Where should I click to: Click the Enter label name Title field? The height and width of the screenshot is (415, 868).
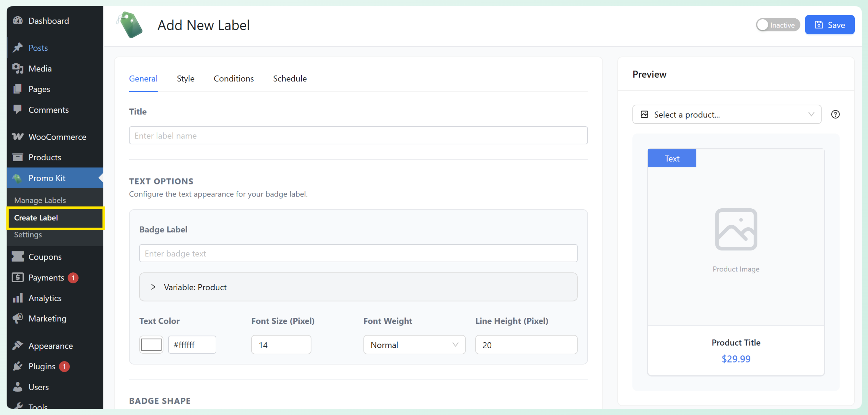click(358, 136)
